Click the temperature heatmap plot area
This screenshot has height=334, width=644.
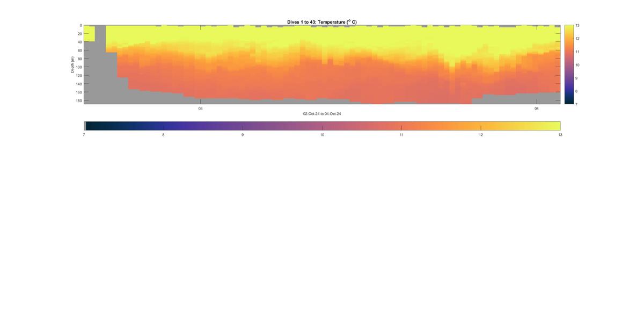coord(322,64)
